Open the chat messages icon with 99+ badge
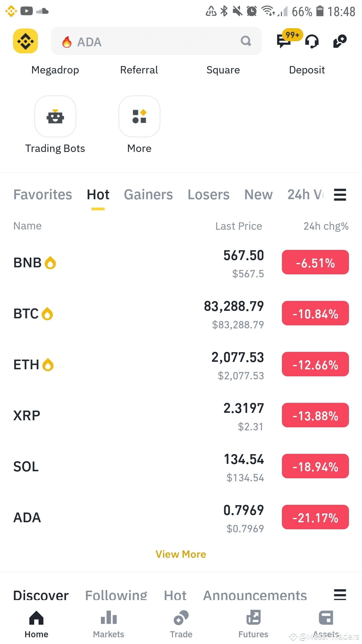 (284, 41)
